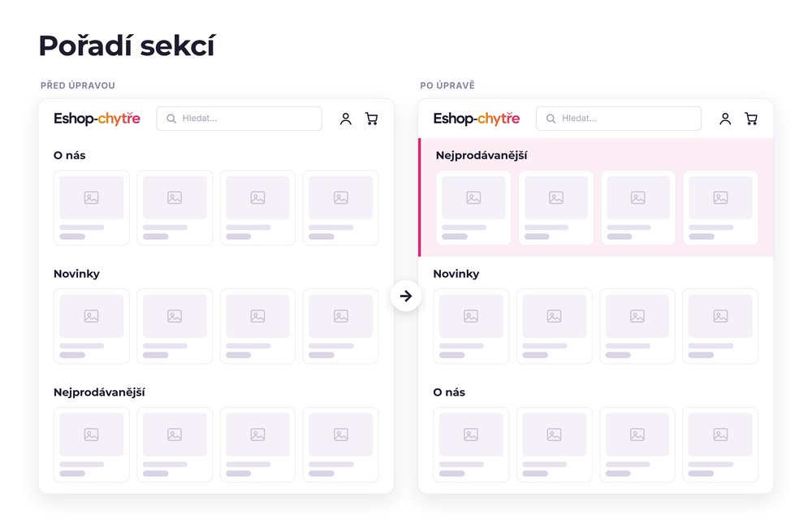Click the Novinky heading in the Po úpravě mockup
Screen dimensions: 812x528
click(456, 274)
